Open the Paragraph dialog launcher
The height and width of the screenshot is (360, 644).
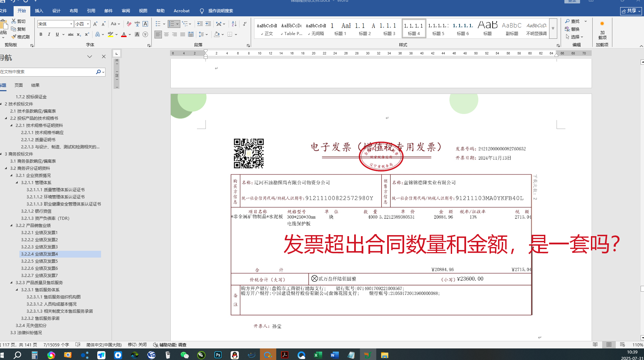click(248, 45)
